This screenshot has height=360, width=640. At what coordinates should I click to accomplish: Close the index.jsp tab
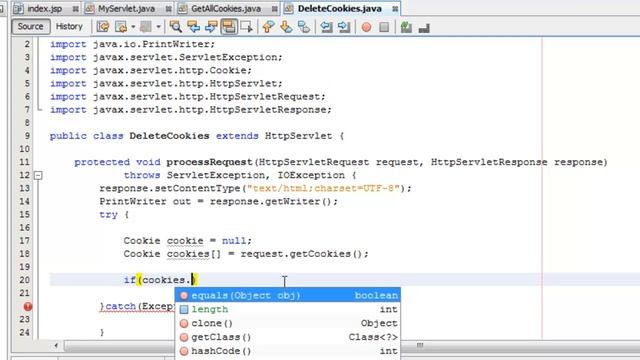76,9
